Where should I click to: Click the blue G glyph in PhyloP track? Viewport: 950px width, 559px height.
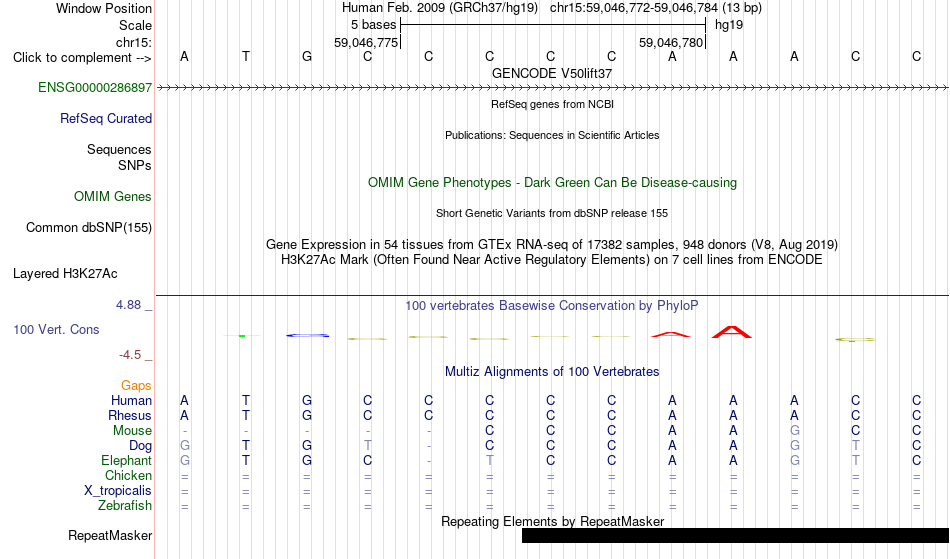point(307,336)
